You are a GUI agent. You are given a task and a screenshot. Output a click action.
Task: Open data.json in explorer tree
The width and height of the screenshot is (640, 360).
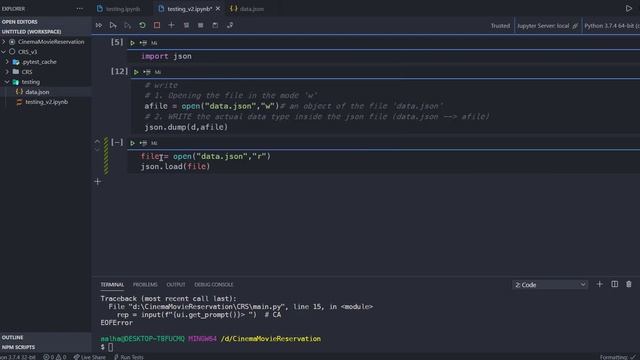(x=37, y=92)
